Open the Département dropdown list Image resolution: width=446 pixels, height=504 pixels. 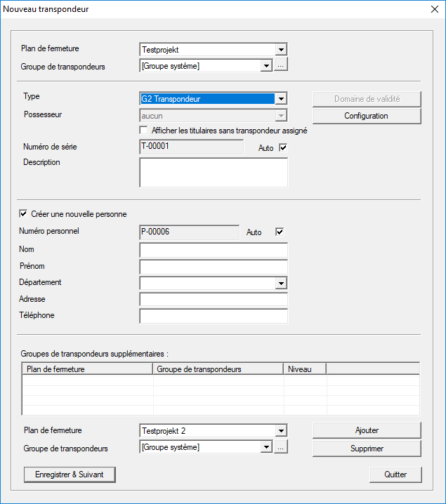[x=281, y=283]
